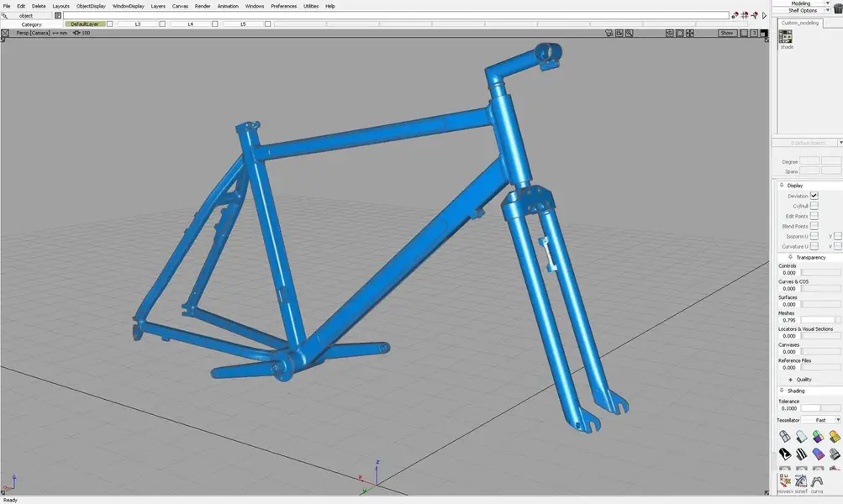Enable the Curvature U checkbox

point(814,246)
